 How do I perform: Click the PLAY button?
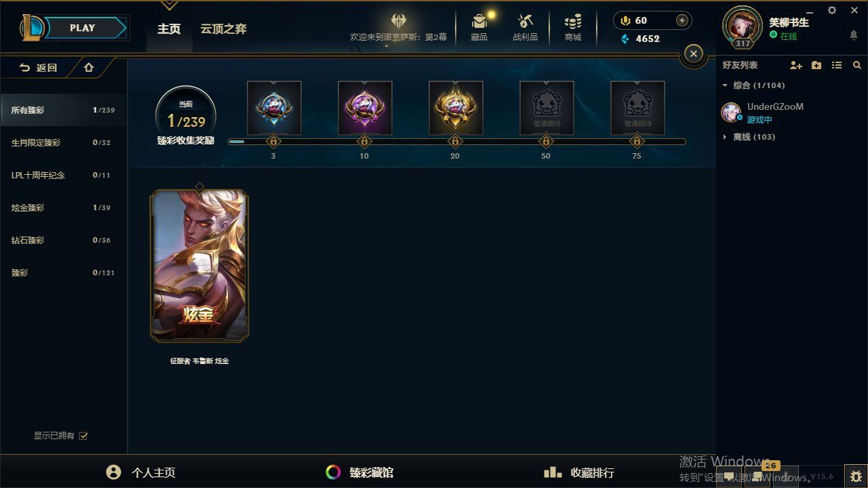tap(82, 28)
